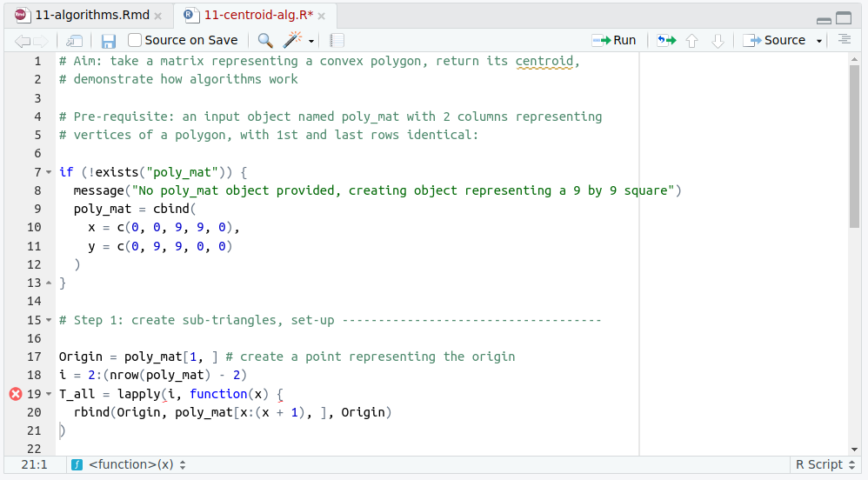Image resolution: width=868 pixels, height=480 pixels.
Task: Click on lapply in line 19
Action: tap(138, 394)
